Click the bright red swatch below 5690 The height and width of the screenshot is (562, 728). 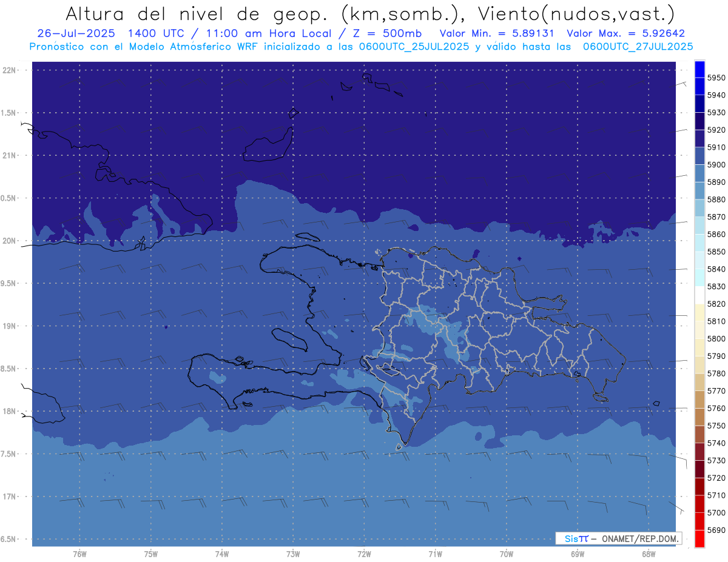(x=699, y=538)
